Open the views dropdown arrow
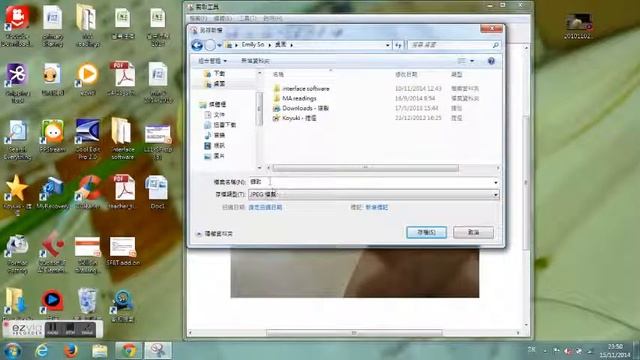Image resolution: width=640 pixels, height=360 pixels. (472, 61)
